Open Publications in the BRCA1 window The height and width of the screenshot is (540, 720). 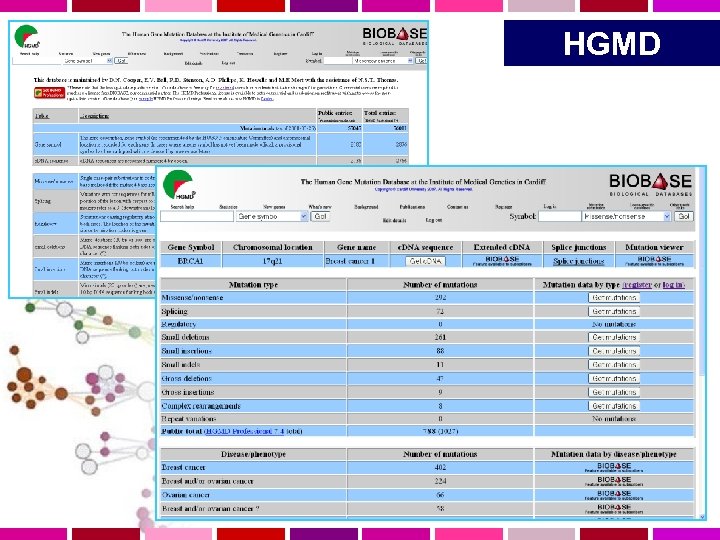click(x=412, y=207)
